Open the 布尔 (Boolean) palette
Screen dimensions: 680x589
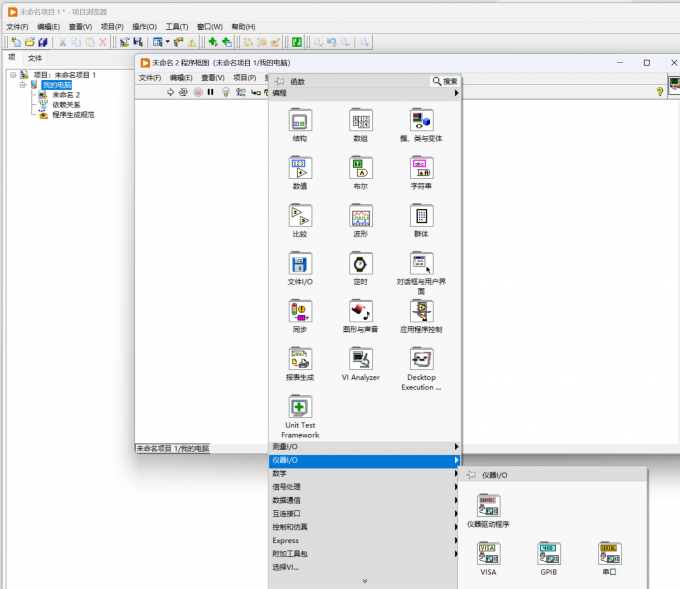(361, 168)
